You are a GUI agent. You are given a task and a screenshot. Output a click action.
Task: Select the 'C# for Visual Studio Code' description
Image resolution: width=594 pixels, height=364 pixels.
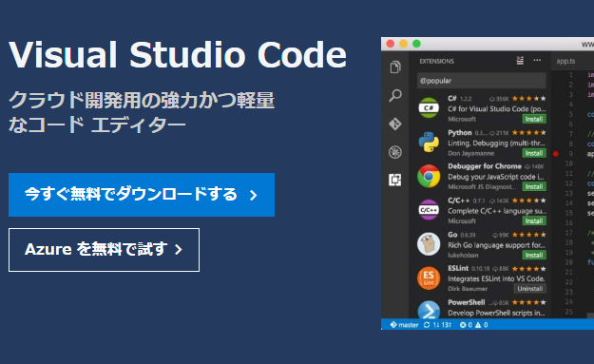click(497, 108)
